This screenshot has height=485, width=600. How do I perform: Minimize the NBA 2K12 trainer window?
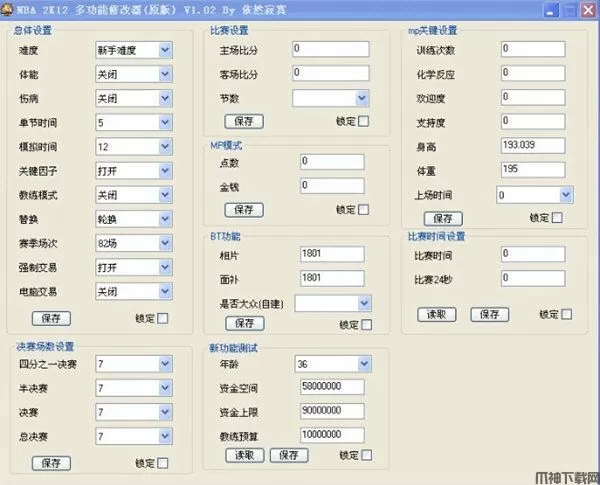click(x=551, y=10)
